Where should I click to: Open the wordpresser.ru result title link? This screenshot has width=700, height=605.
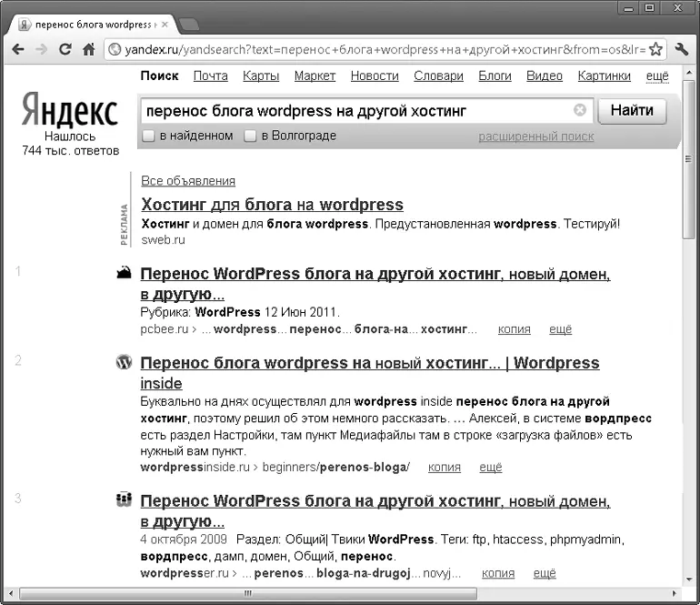[x=375, y=510]
